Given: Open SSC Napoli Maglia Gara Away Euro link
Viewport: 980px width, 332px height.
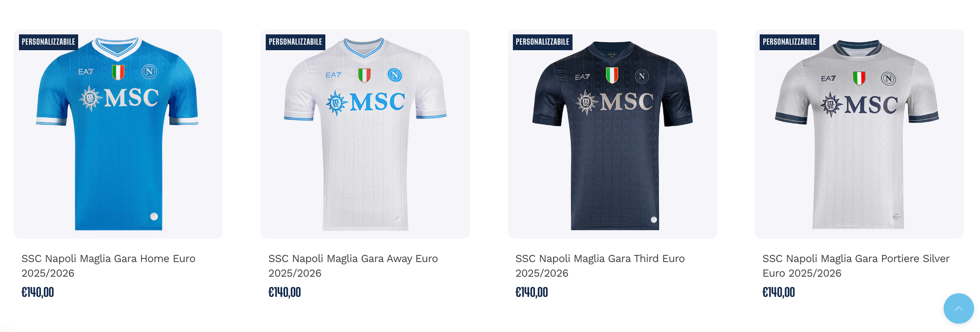Looking at the screenshot, I should (353, 266).
